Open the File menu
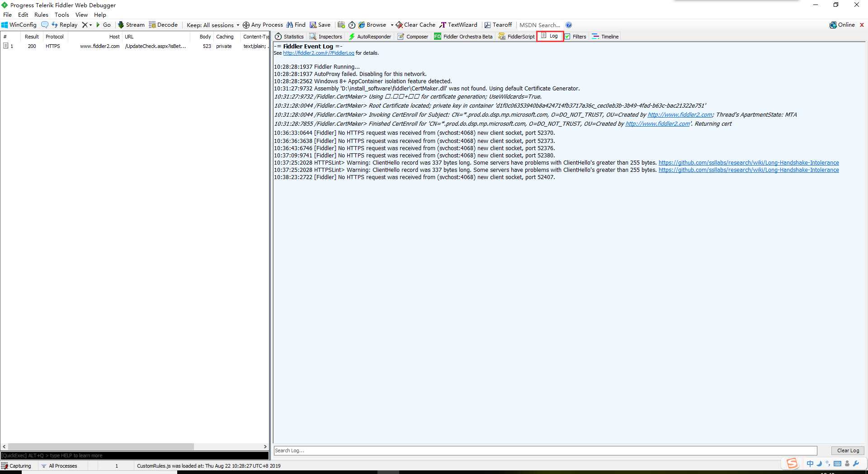 [8, 14]
